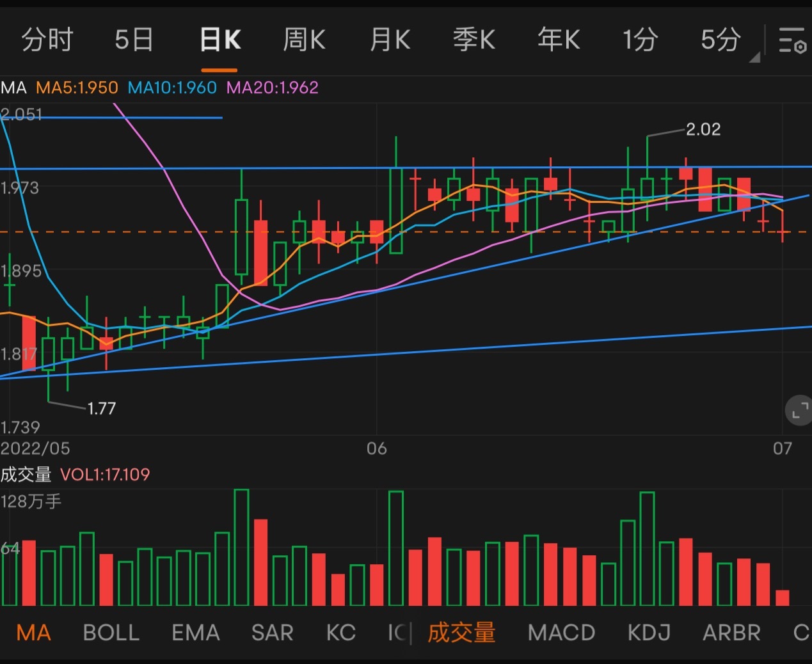Image resolution: width=812 pixels, height=664 pixels.
Task: Tap the 1.739 price axis label
Action: (20, 427)
